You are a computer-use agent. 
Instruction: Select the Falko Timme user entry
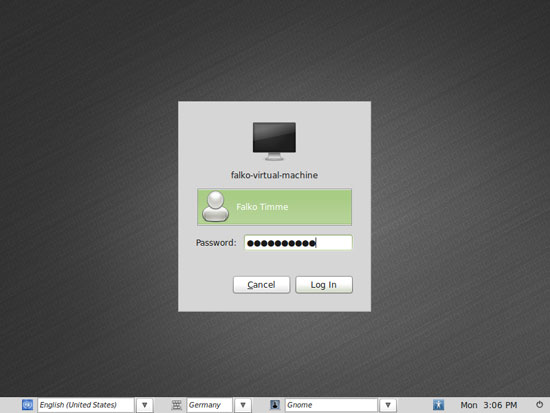[x=274, y=207]
